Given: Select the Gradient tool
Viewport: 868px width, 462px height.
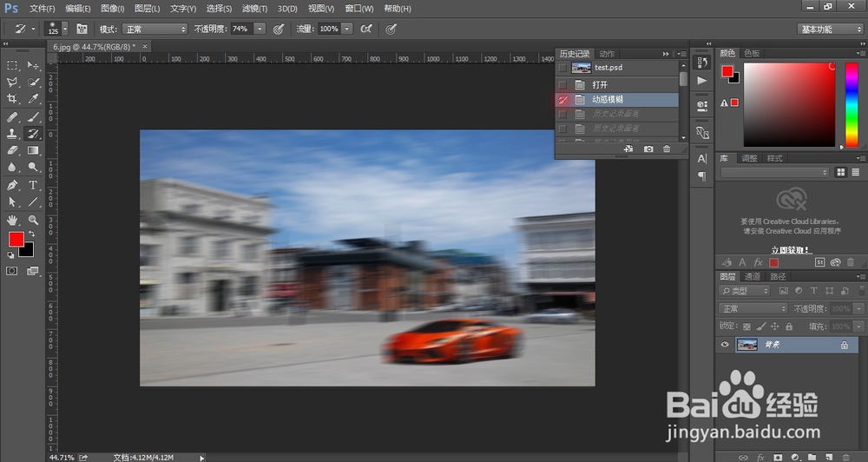Looking at the screenshot, I should coord(33,150).
